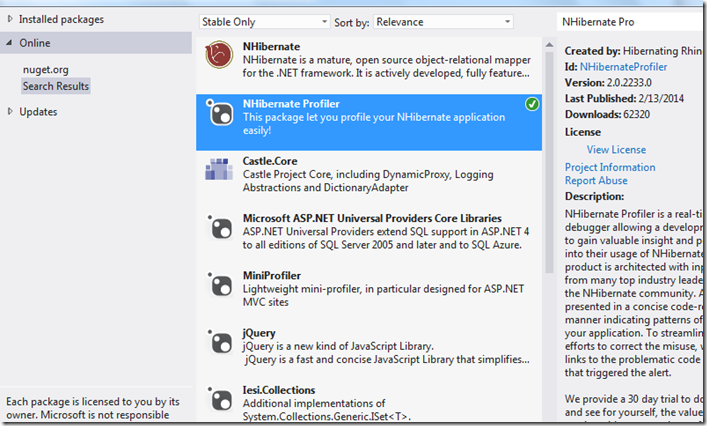The image size is (707, 426).
Task: Select the Castle.Core package title
Action: click(270, 161)
